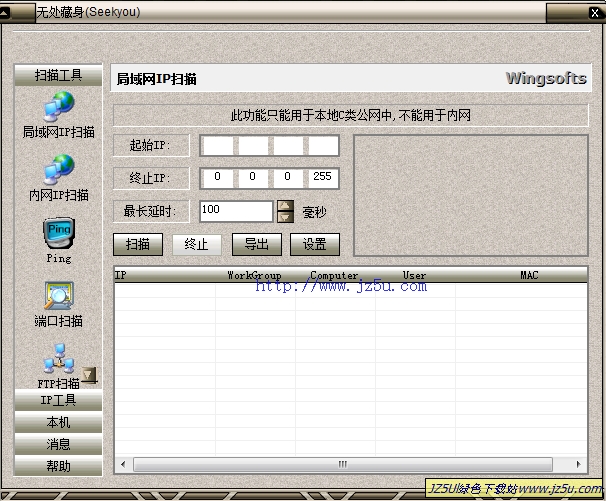Click the 255 octet of 终止IP
The height and width of the screenshot is (501, 606).
click(323, 178)
